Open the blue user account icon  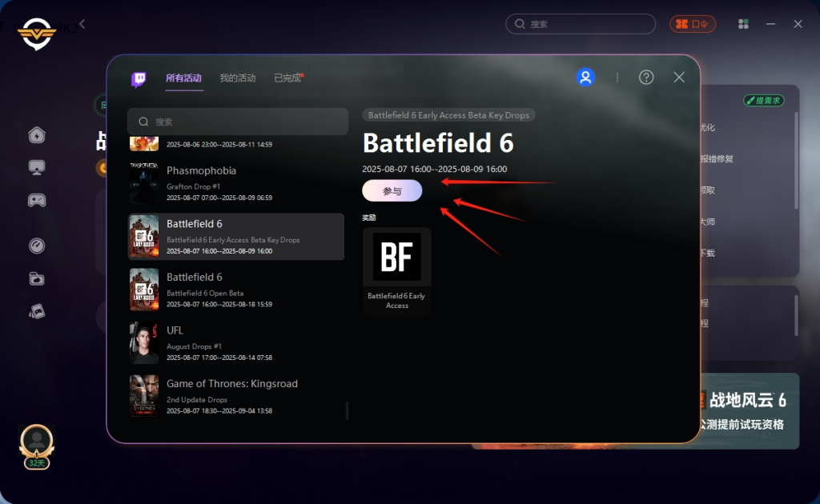pos(585,78)
